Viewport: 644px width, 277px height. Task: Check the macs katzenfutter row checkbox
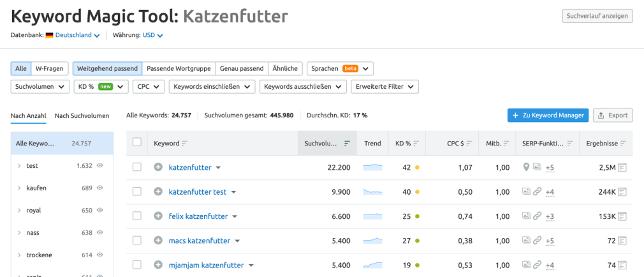137,241
